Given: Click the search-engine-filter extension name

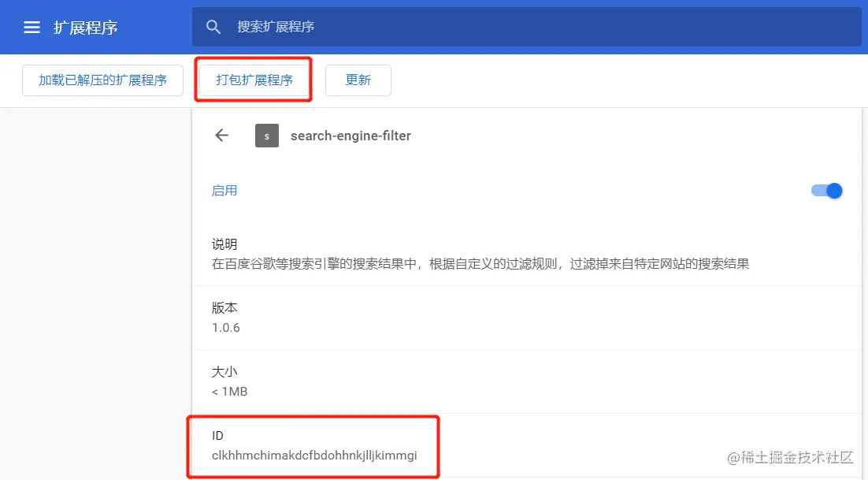Looking at the screenshot, I should pyautogui.click(x=351, y=136).
